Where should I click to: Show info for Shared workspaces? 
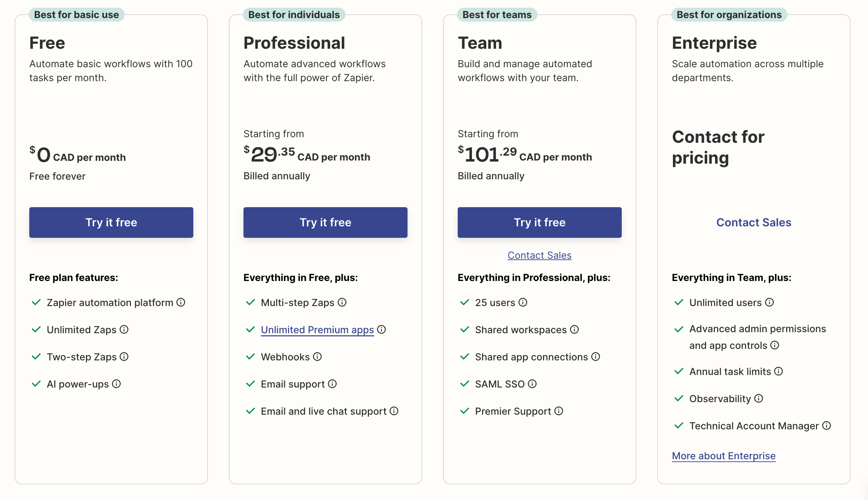coord(574,329)
